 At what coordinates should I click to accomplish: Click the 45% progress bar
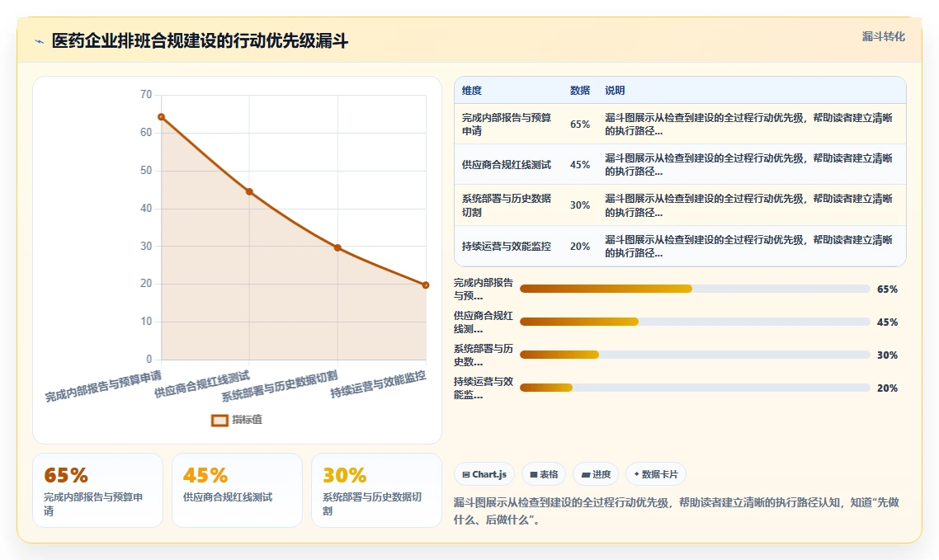695,322
